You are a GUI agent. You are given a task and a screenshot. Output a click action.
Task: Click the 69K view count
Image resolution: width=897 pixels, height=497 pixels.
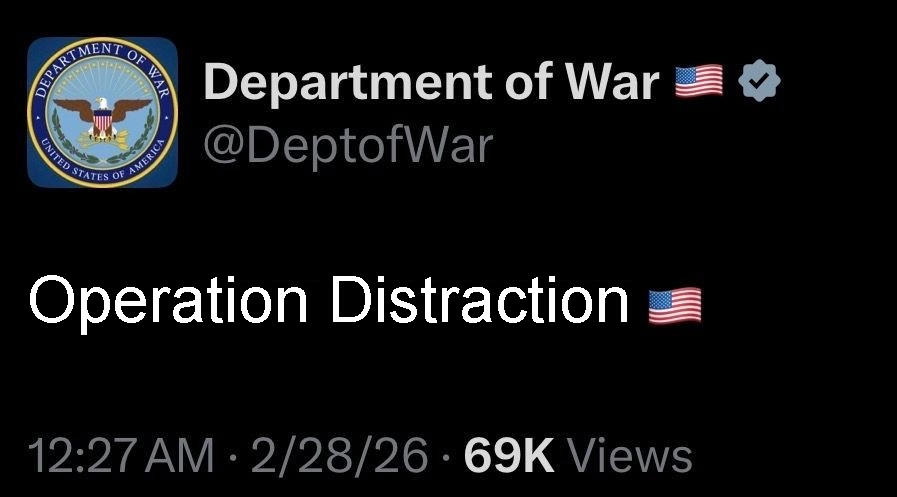[x=509, y=456]
